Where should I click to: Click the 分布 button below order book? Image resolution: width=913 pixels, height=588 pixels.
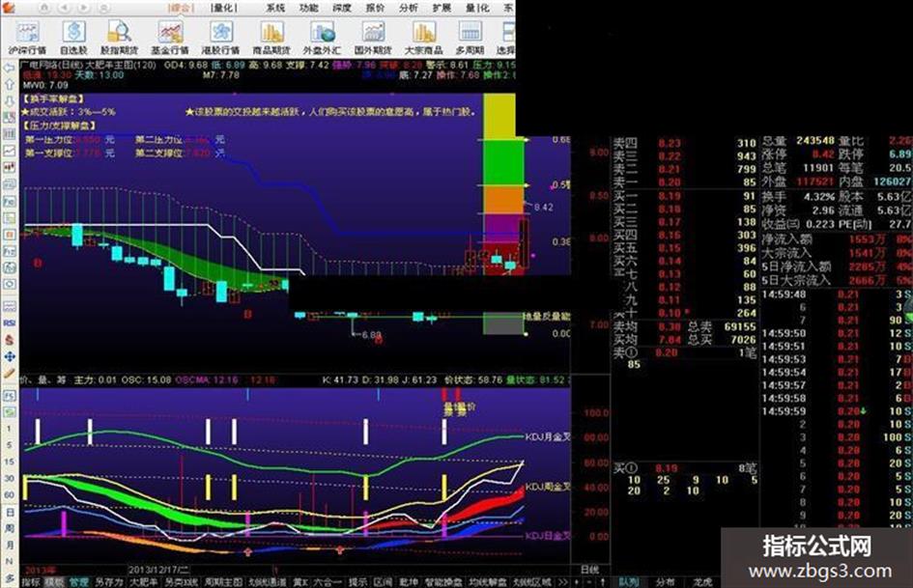pos(665,581)
